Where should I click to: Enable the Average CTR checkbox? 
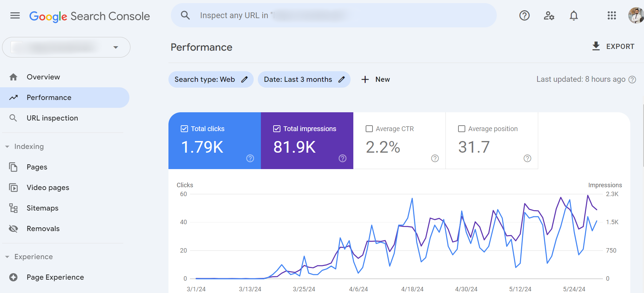369,129
